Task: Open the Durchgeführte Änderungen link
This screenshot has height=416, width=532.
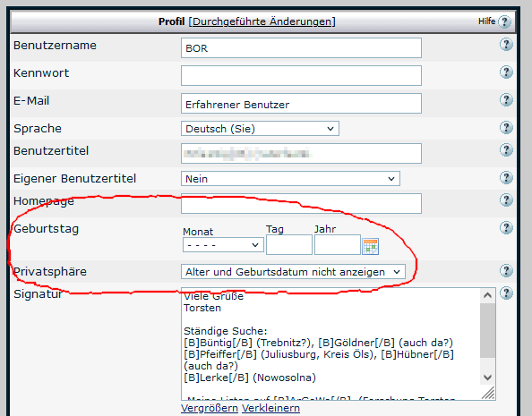Action: [262, 21]
